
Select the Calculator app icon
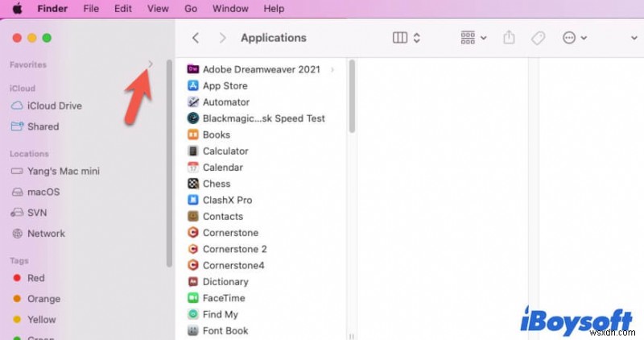[193, 151]
